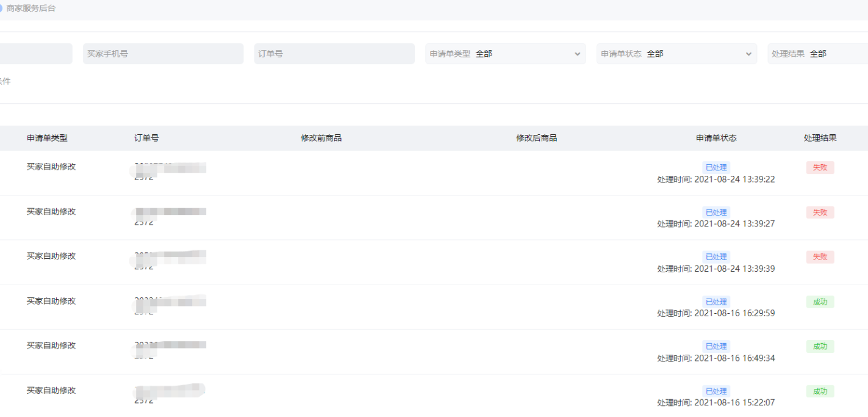Image resolution: width=868 pixels, height=417 pixels.
Task: Click 成功 tag for 16:29:59 request
Action: pos(820,302)
